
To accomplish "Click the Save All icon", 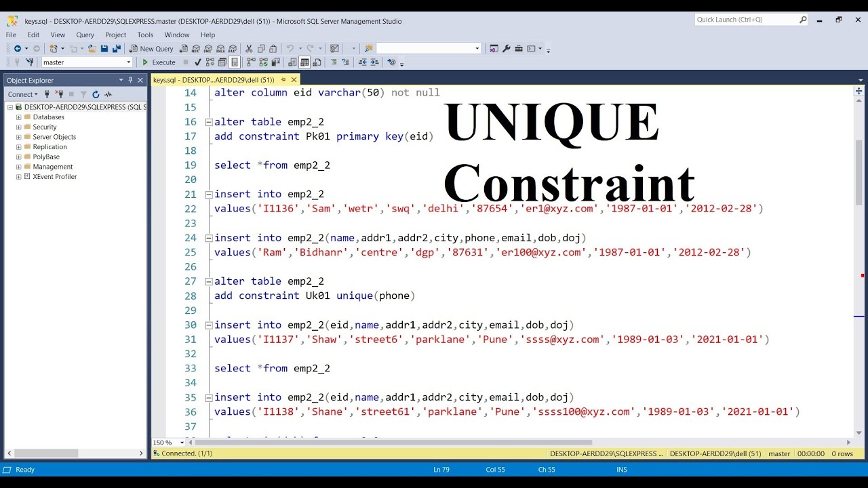I will tap(117, 49).
